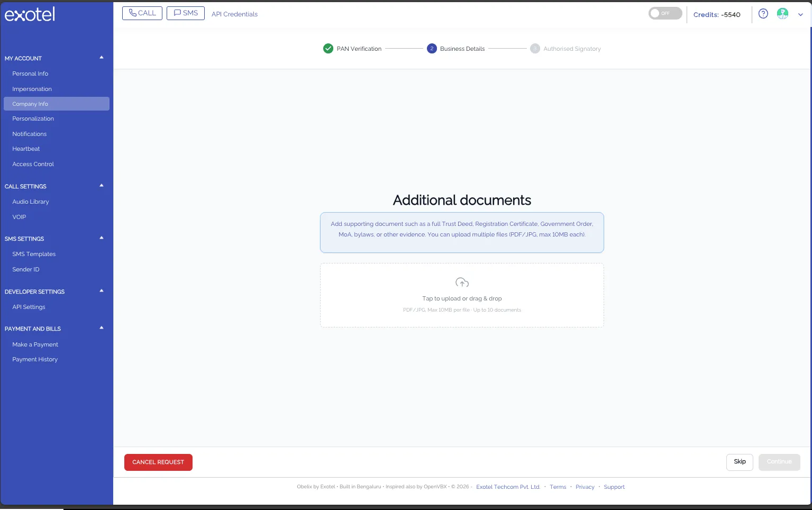Viewport: 812px width, 510px height.
Task: View Payment History
Action: 35,359
